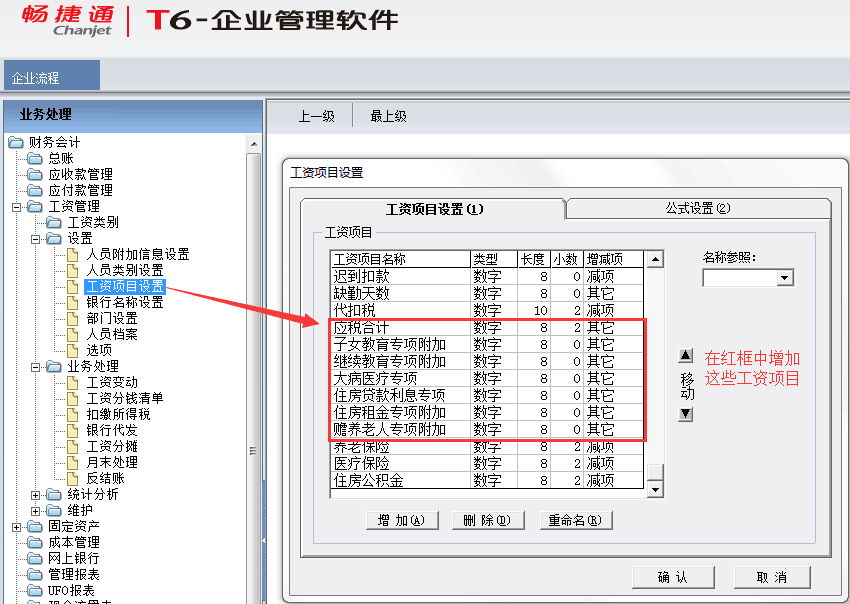Jump to the top level with 最上级

(x=389, y=116)
